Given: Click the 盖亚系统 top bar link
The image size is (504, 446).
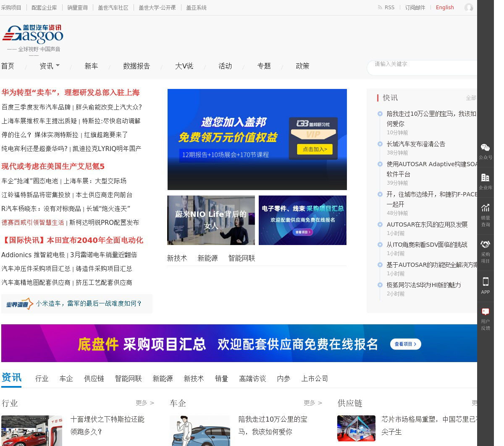Looking at the screenshot, I should point(196,8).
